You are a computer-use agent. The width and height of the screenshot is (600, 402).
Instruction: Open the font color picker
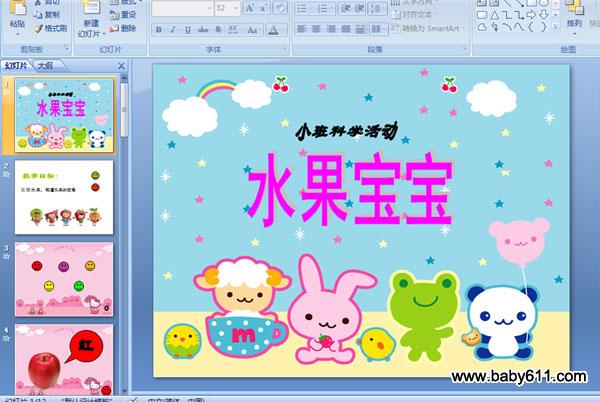276,30
